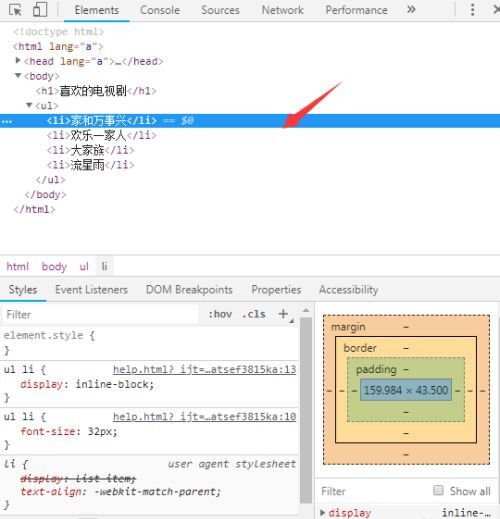Click the scroll up arrow of styles scrollbar
This screenshot has width=500, height=519.
(306, 310)
